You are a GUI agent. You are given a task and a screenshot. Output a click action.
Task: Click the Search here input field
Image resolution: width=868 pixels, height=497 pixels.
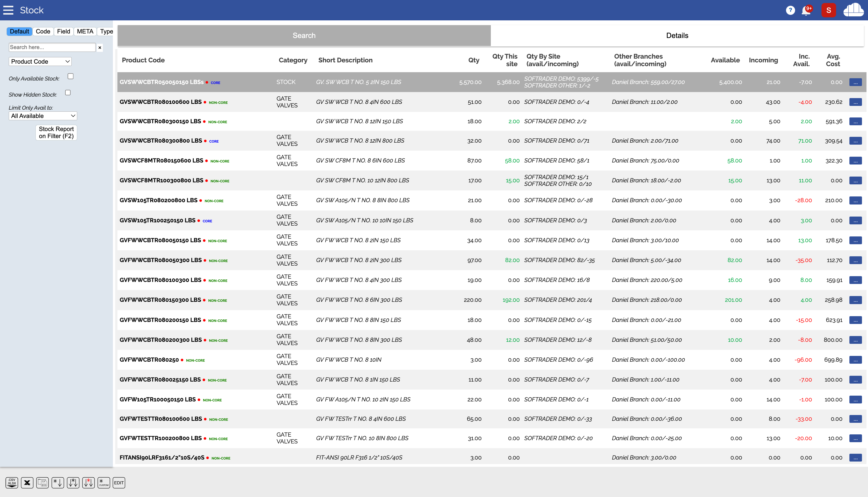click(52, 47)
